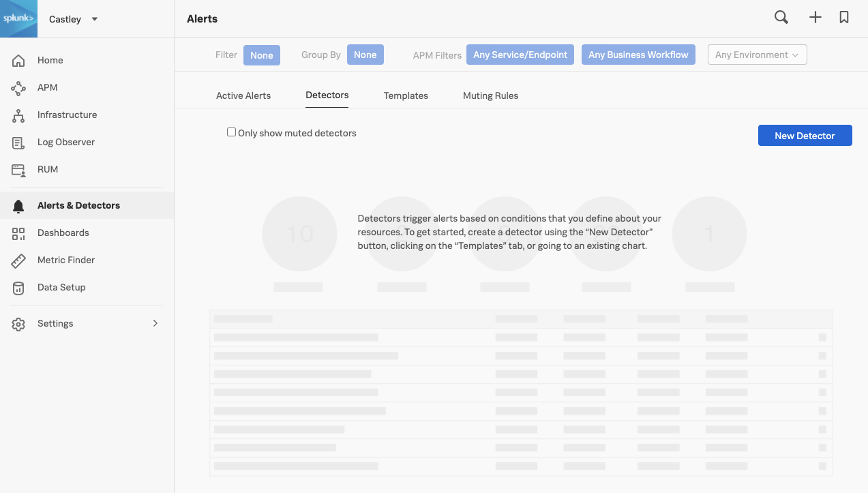Select the Infrastructure hierarchy icon
Image resolution: width=868 pixels, height=493 pixels.
18,115
